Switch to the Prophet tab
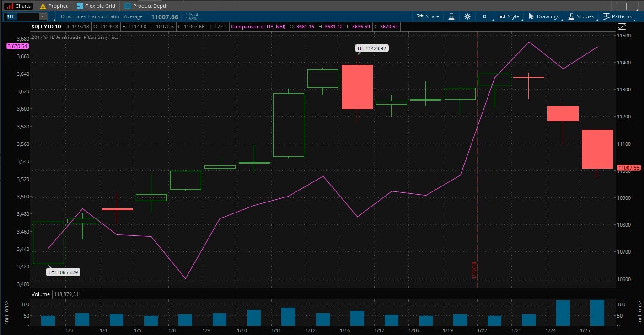Viewport: 644px width, 335px height. click(54, 6)
